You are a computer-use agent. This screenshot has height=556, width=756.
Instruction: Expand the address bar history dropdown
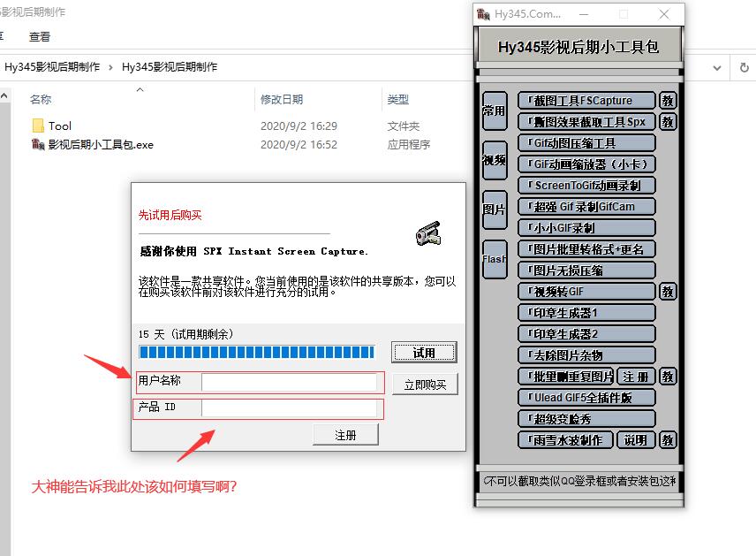(x=717, y=68)
